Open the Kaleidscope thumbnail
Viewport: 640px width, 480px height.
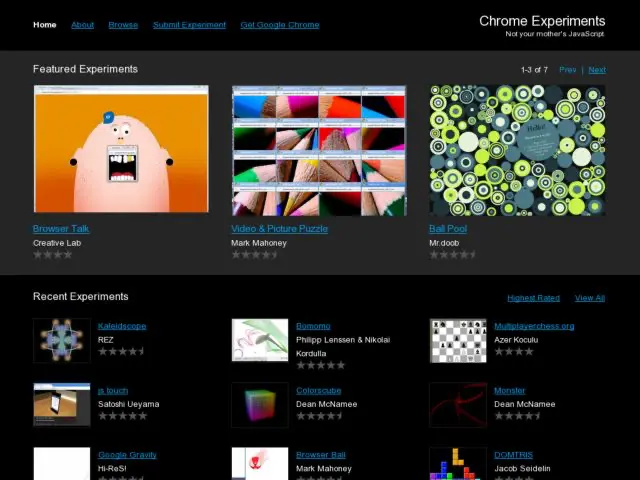click(62, 340)
